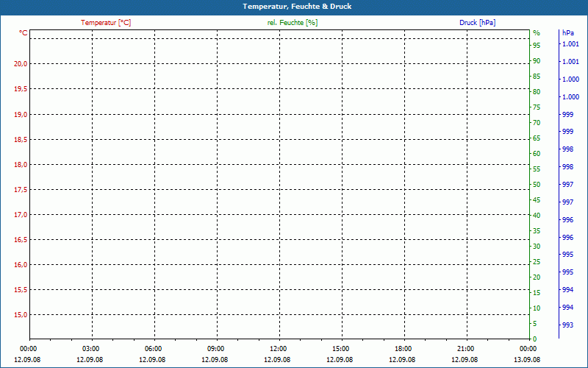Select the Temperatur [°C] legend label
This screenshot has width=588, height=368.
106,23
